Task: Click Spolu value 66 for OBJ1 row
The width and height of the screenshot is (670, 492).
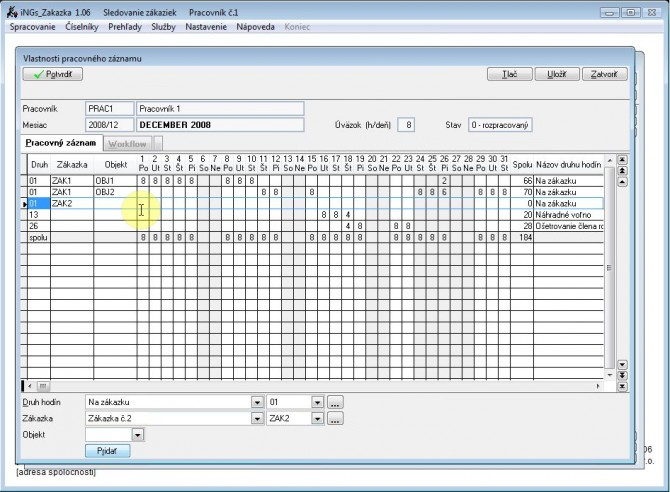Action: pos(522,181)
